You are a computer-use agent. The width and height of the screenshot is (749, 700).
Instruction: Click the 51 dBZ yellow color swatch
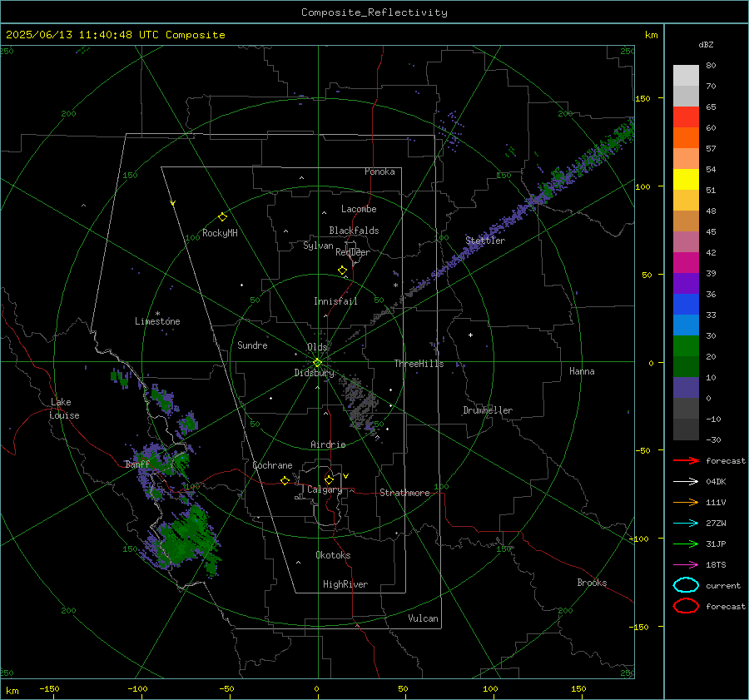(x=686, y=180)
